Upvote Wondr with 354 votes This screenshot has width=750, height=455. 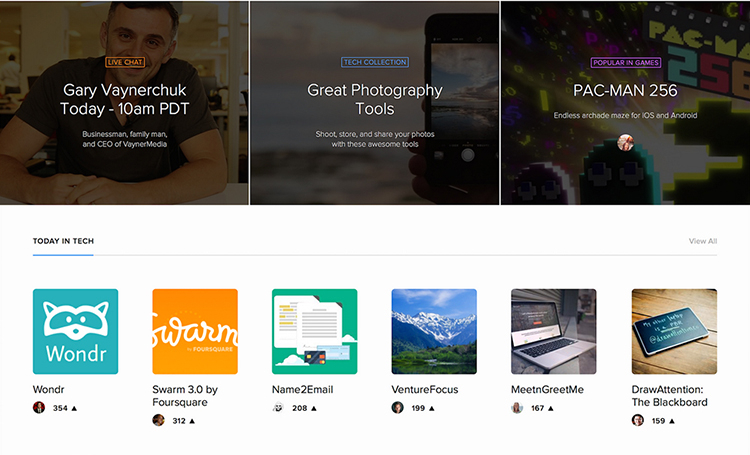(73, 408)
